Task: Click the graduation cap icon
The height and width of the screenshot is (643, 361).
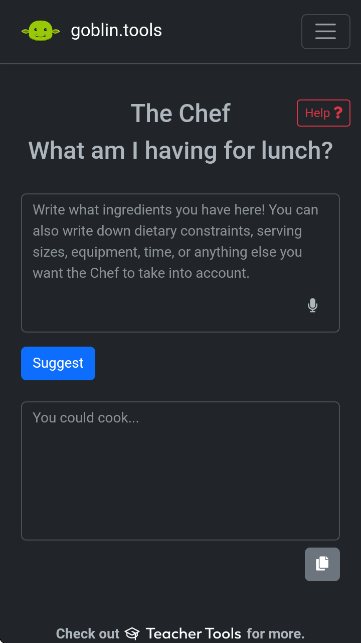Action: click(132, 633)
